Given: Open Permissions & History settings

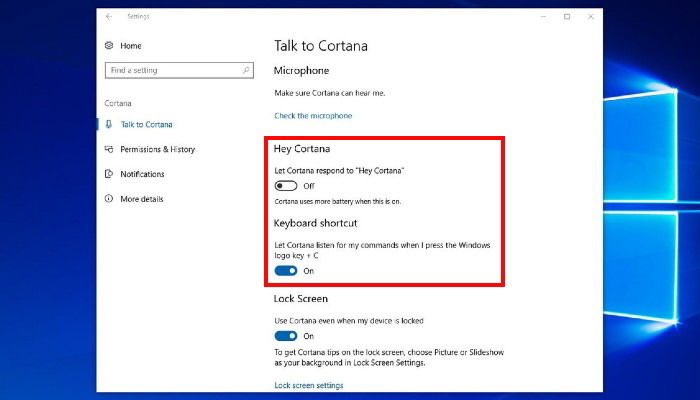Looking at the screenshot, I should click(x=158, y=149).
